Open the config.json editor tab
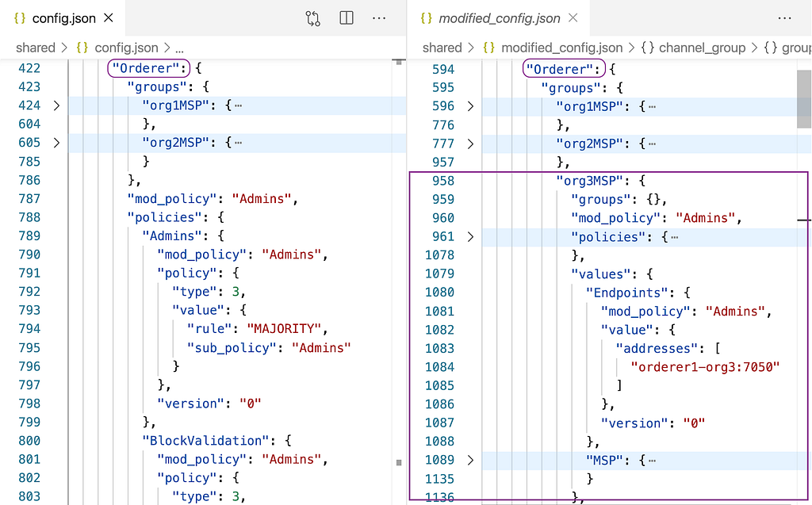812x505 pixels. (x=63, y=18)
